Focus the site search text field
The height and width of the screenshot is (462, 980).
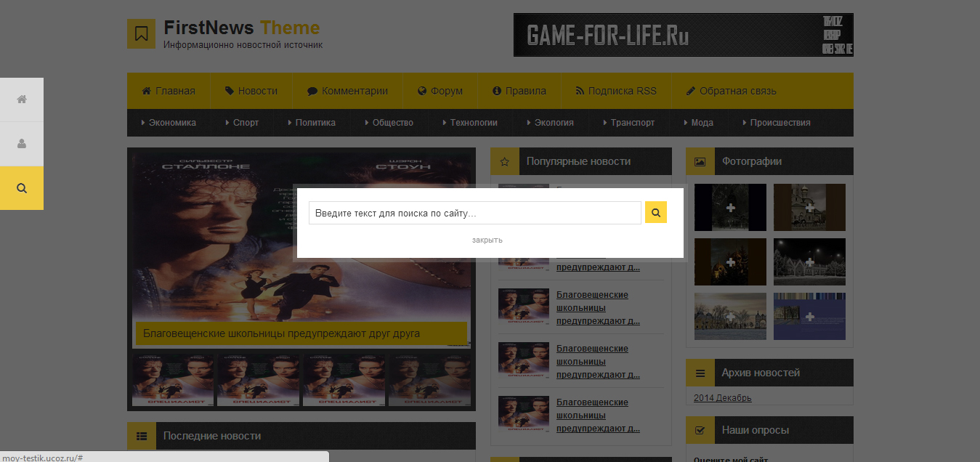point(475,213)
